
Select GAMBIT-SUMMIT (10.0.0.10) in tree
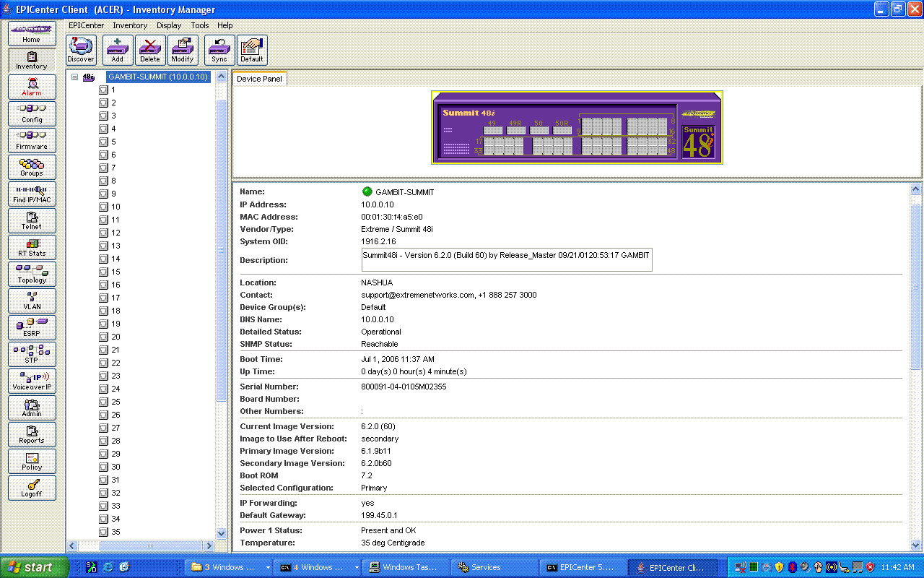tap(158, 77)
